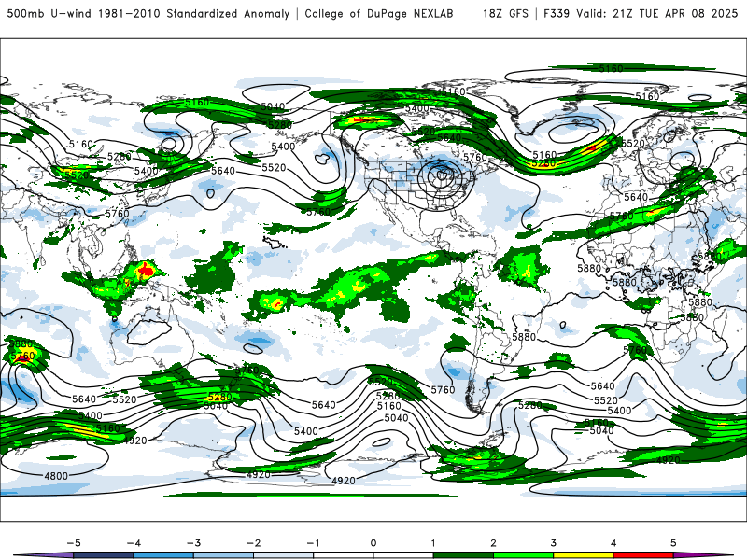Click the colorbar label "5"
The image size is (747, 560).
point(673,543)
